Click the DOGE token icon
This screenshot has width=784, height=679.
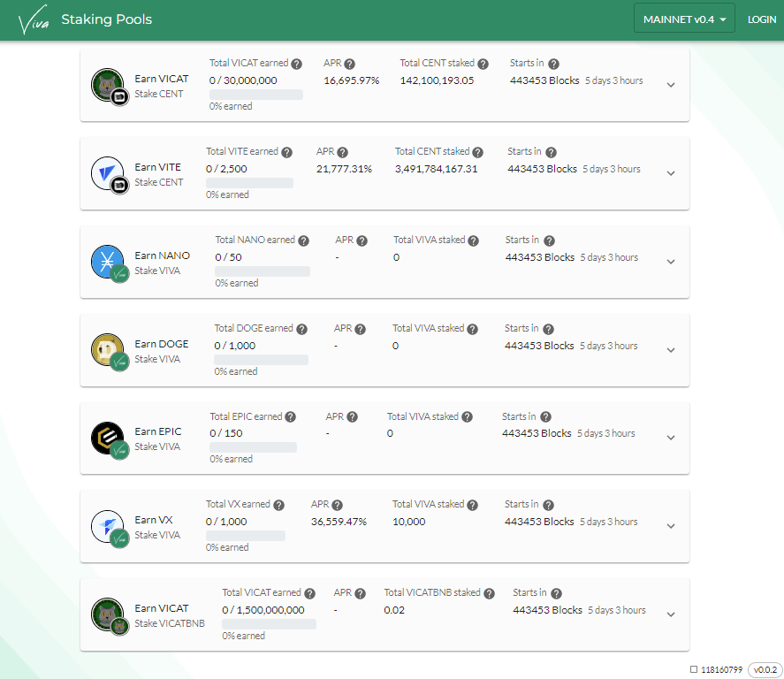108,349
